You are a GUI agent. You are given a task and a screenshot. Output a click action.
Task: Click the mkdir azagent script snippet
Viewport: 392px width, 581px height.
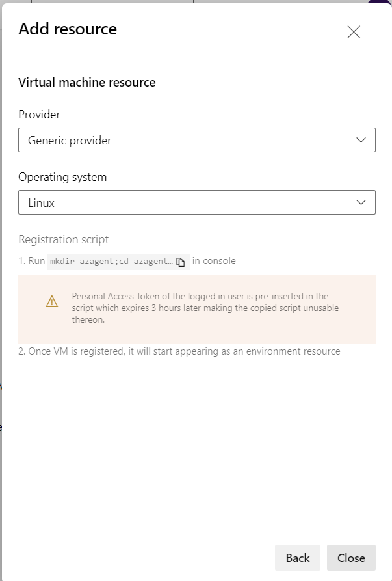(111, 261)
